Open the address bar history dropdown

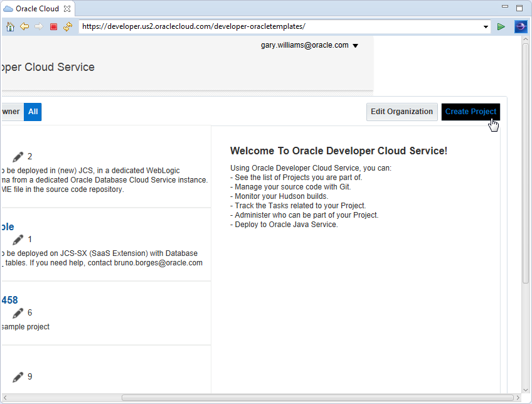[486, 26]
